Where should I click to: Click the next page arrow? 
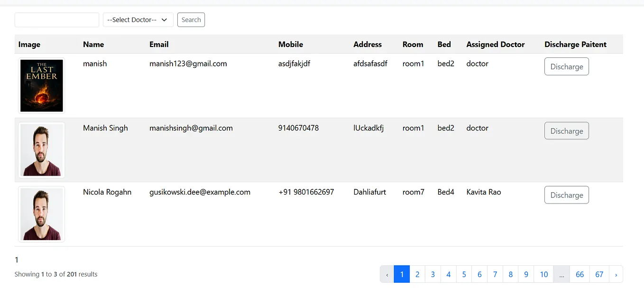(616, 274)
